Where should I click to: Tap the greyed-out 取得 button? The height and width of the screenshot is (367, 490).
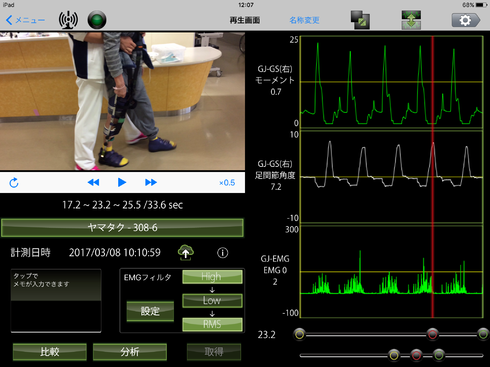coord(214,352)
